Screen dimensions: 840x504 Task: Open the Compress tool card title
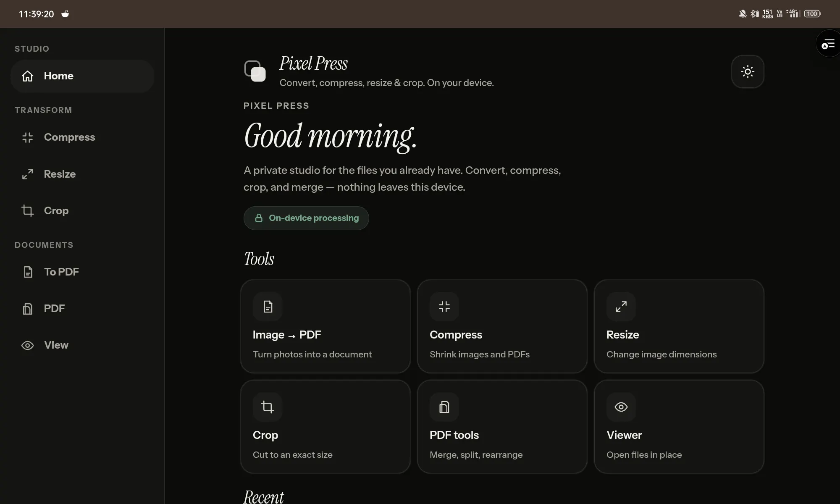tap(456, 335)
